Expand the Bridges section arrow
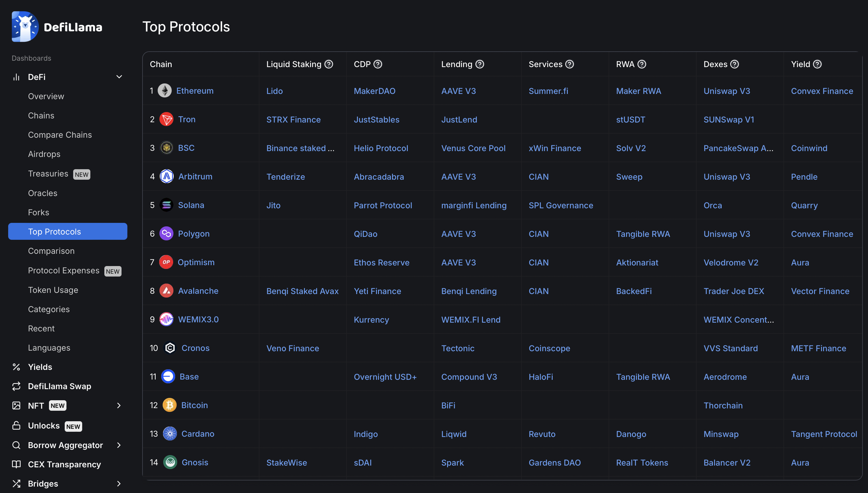 (x=119, y=484)
